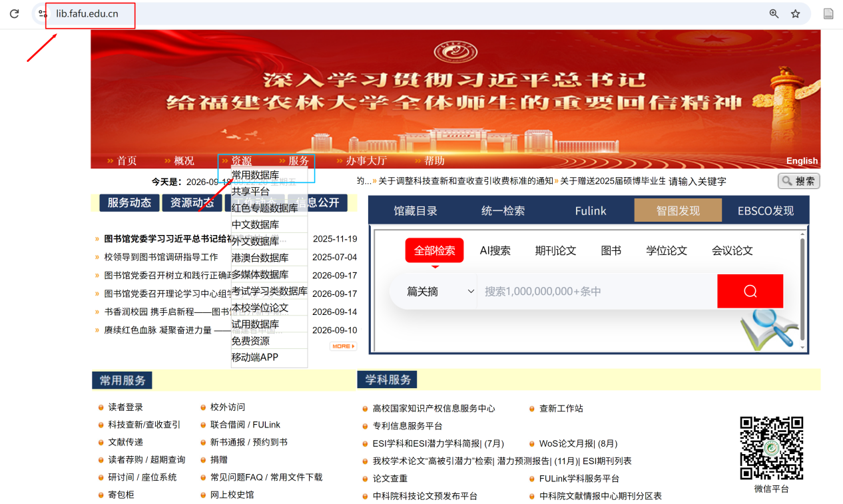Select the 图书 search category
This screenshot has height=504, width=843.
pos(611,250)
